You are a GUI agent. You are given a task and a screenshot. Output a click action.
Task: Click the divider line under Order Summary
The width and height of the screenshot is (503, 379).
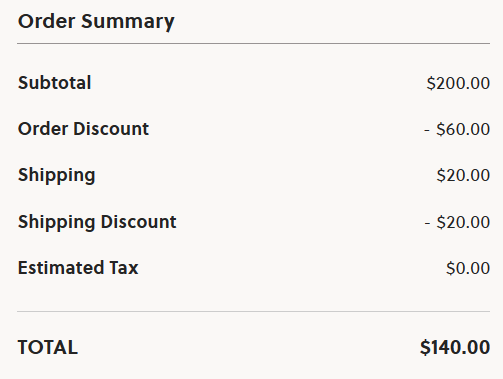[253, 43]
